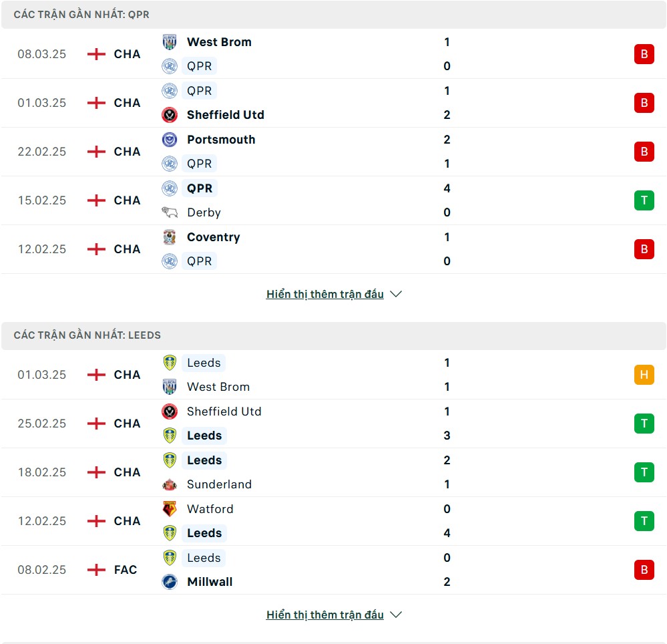
Task: Select the 'Các trận gần nhất: Leeds' header
Action: tap(334, 335)
